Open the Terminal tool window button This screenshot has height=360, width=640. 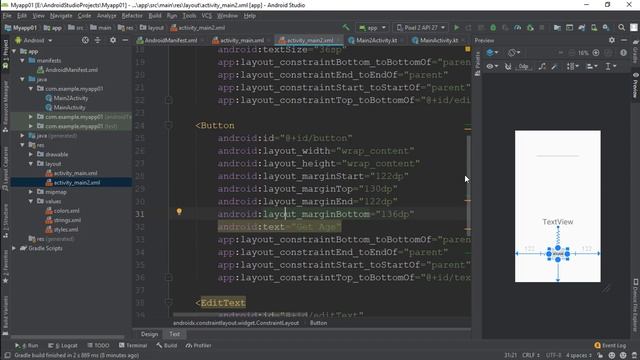[x=133, y=345]
